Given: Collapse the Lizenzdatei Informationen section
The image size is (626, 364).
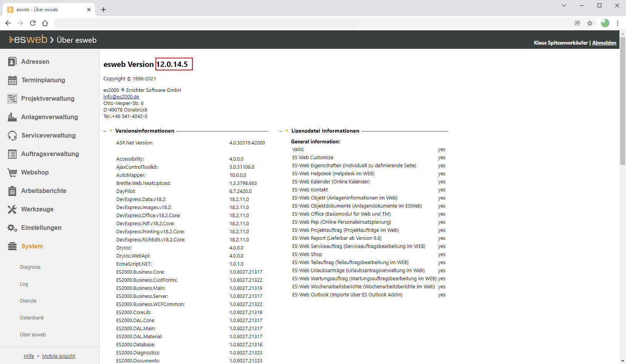Looking at the screenshot, I should 287,131.
